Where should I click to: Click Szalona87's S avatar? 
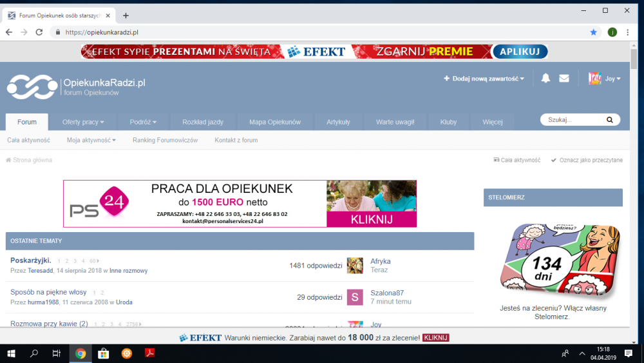click(355, 297)
